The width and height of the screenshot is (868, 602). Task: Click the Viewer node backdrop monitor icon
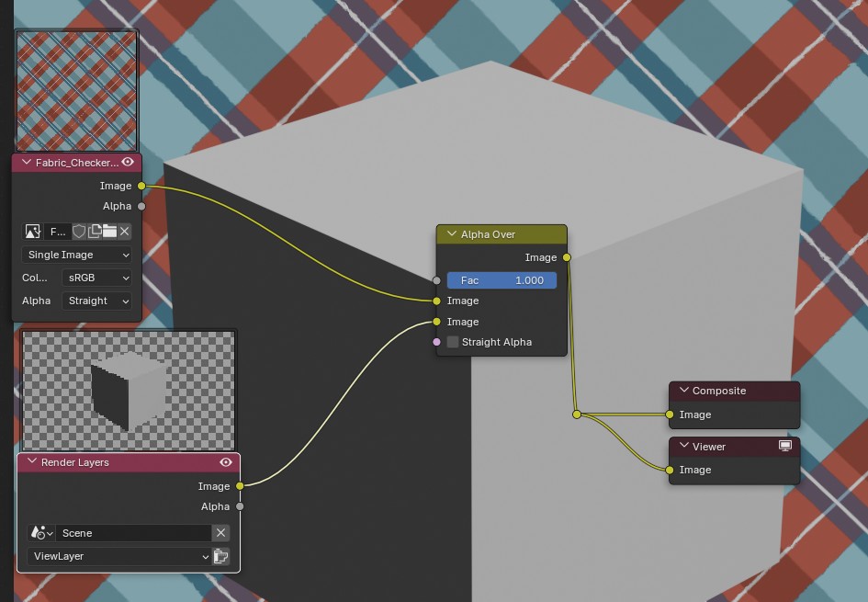[x=785, y=446]
